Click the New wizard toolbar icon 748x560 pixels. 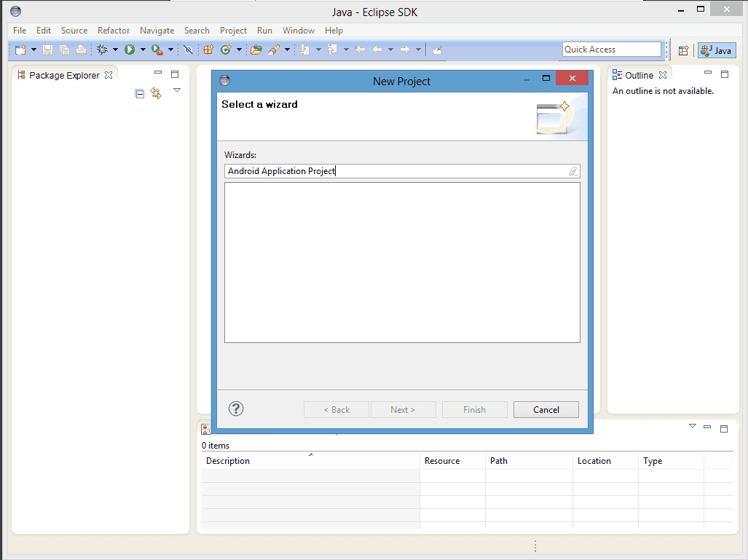tap(20, 50)
